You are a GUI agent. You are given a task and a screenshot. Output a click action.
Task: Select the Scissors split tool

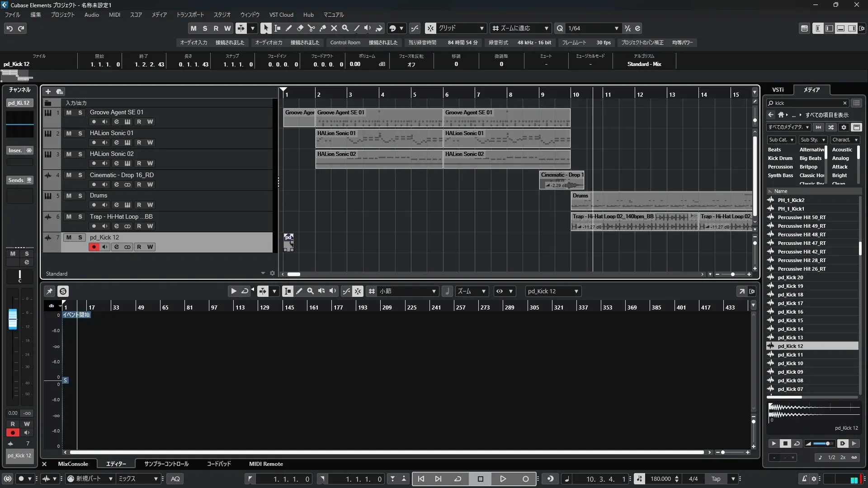[x=311, y=28]
